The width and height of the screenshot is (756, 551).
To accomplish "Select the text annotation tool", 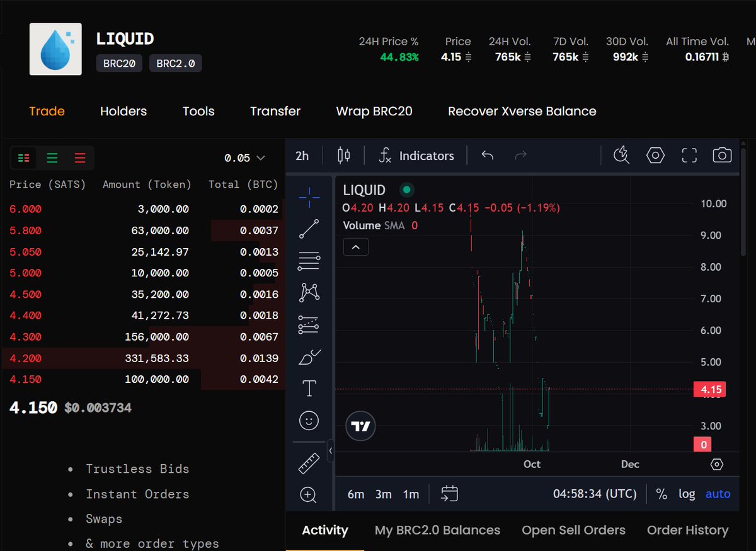I will (x=309, y=388).
